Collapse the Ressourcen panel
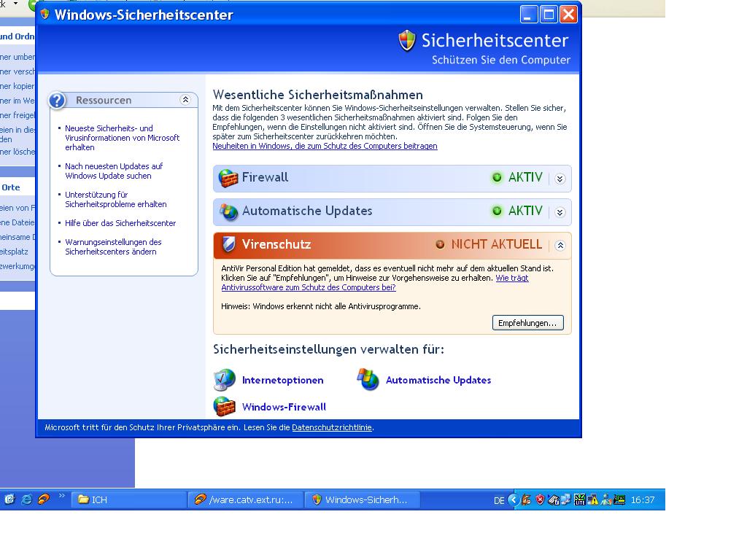The width and height of the screenshot is (747, 560). coord(185,99)
